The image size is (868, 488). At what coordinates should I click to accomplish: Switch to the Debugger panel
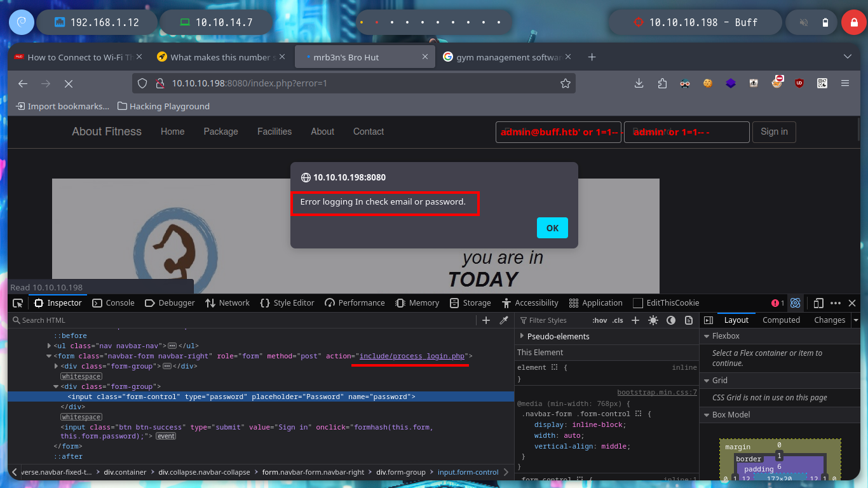click(x=170, y=303)
